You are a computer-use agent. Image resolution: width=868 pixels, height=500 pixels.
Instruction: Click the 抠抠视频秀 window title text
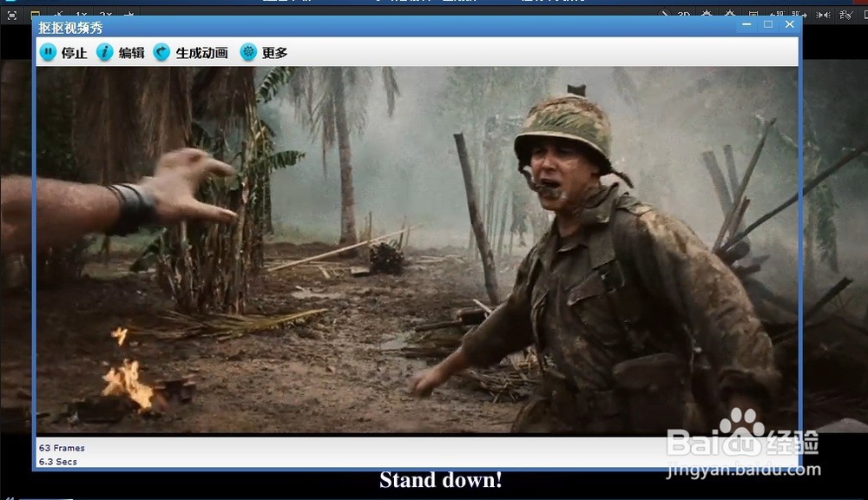(x=70, y=28)
